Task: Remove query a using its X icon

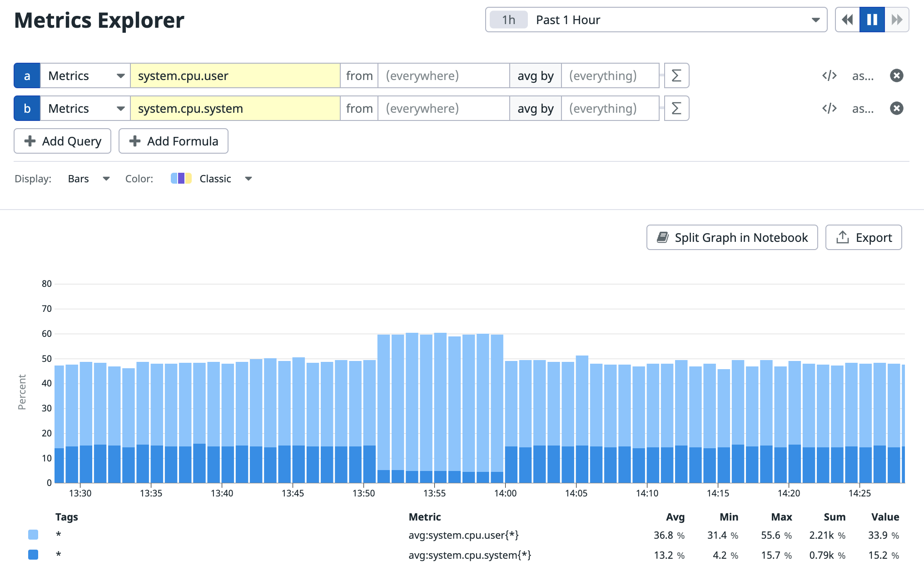Action: 896,75
